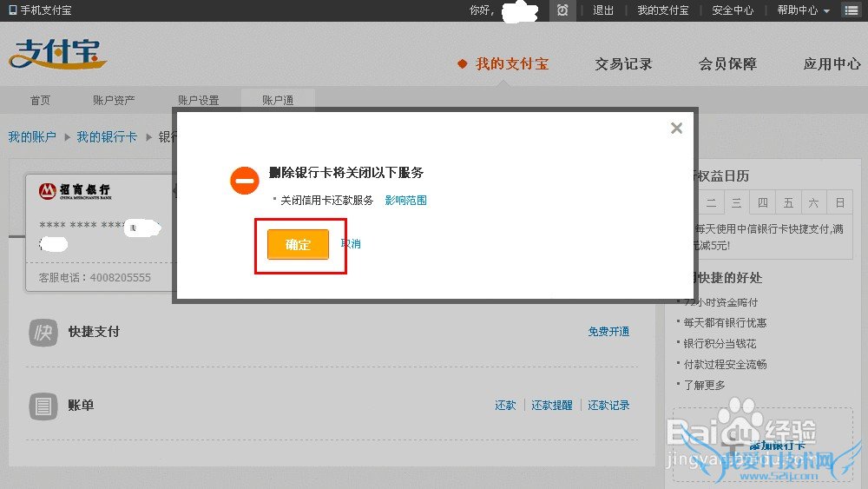Go to 应用中心 tab
The height and width of the screenshot is (489, 868).
tap(832, 63)
